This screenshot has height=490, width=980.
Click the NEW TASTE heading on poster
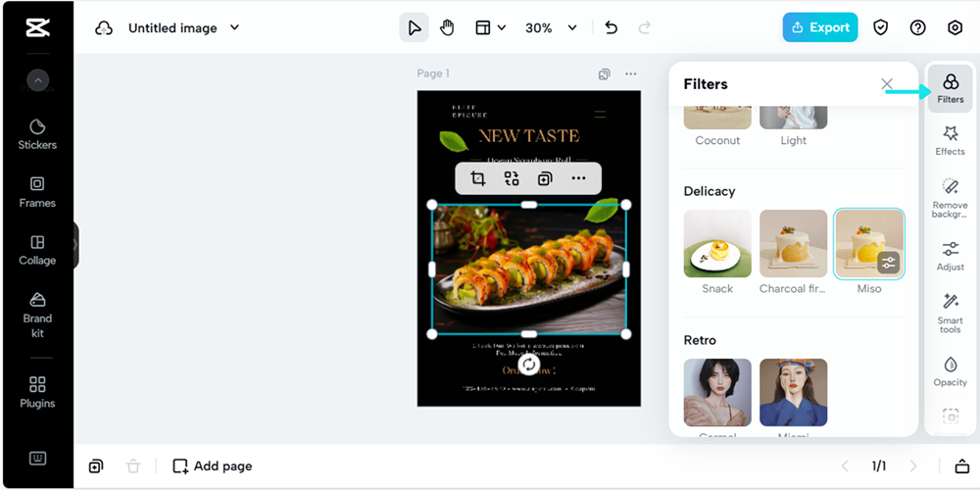tap(529, 135)
